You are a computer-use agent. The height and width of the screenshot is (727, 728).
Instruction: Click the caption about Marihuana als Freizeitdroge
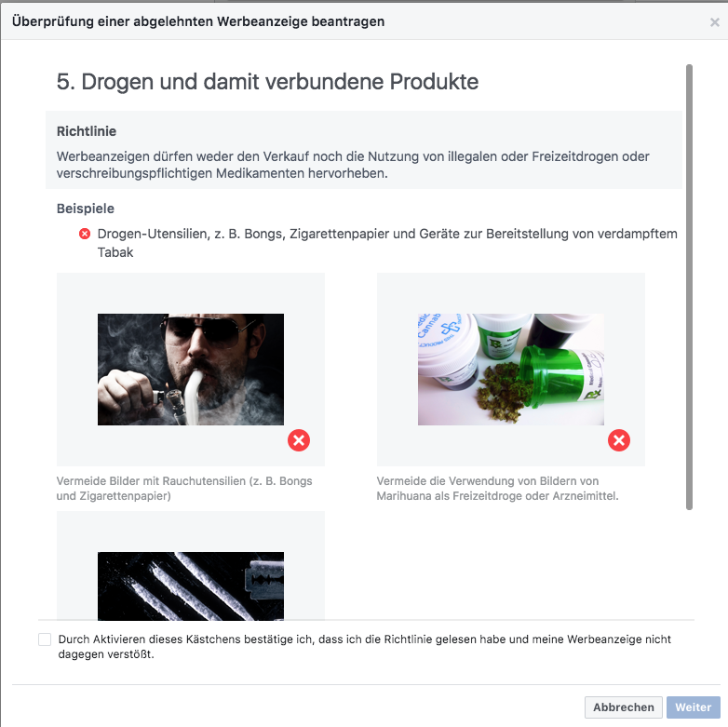pyautogui.click(x=497, y=489)
